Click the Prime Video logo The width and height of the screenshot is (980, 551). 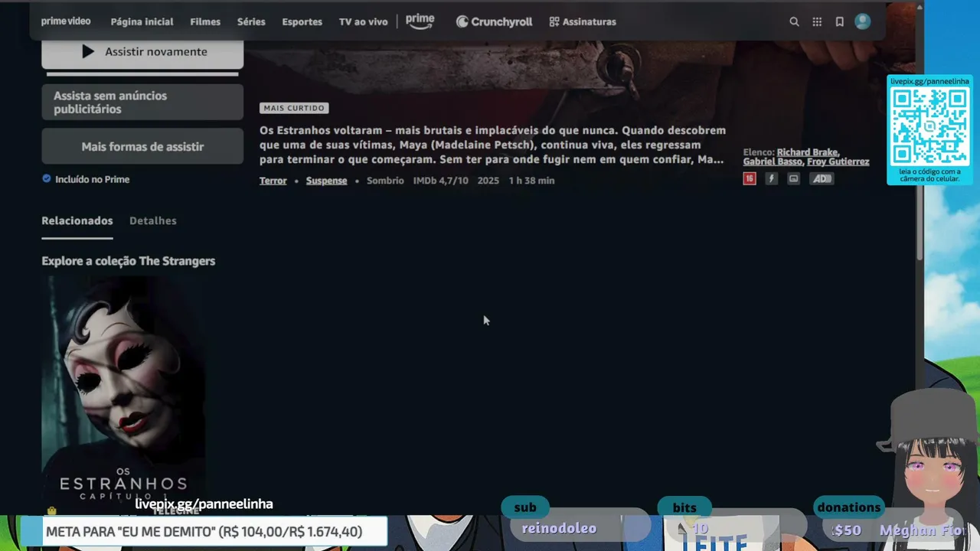point(66,21)
